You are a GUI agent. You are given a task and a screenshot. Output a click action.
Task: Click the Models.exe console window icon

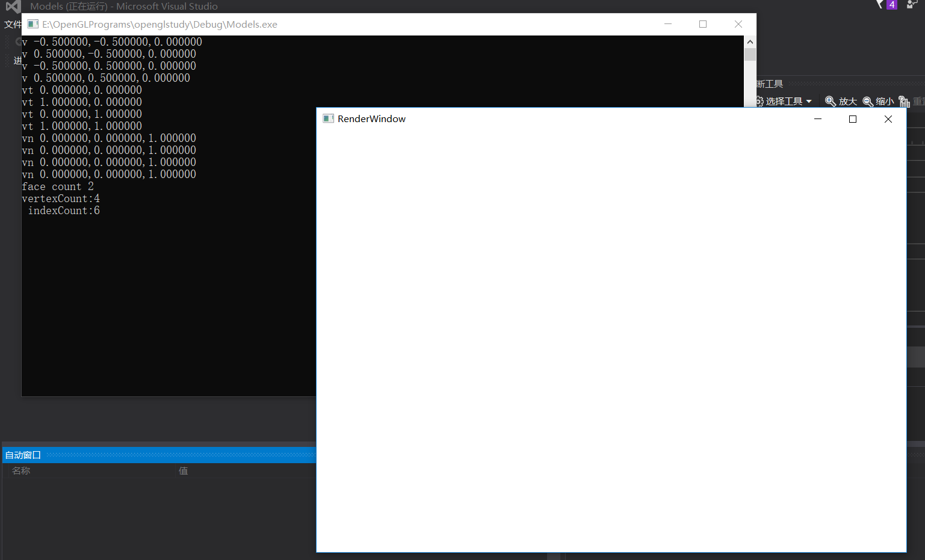[x=32, y=24]
